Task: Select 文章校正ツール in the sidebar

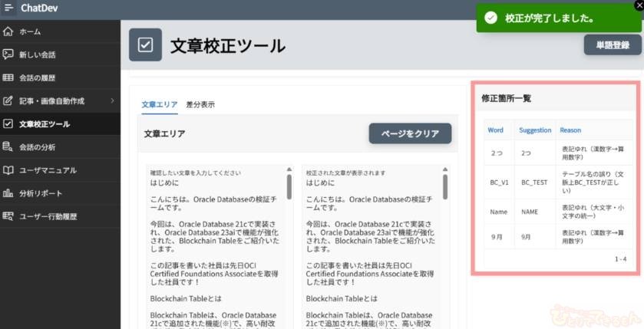Action: point(45,123)
